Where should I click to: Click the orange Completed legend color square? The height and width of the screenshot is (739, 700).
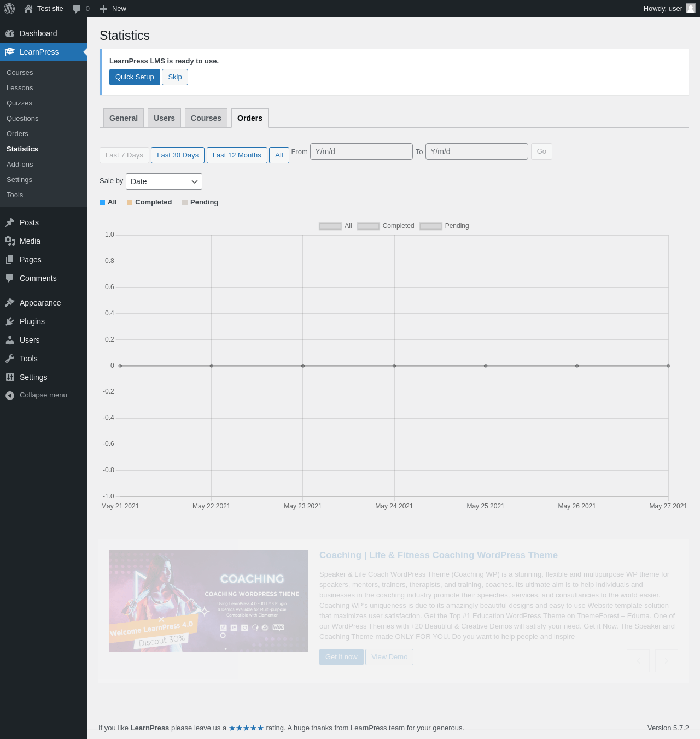[x=130, y=202]
